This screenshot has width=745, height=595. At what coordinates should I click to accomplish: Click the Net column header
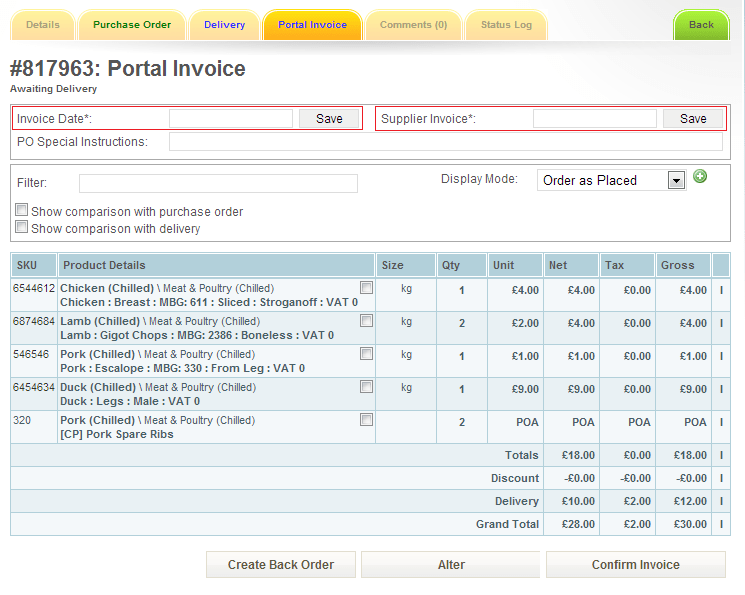click(x=571, y=265)
